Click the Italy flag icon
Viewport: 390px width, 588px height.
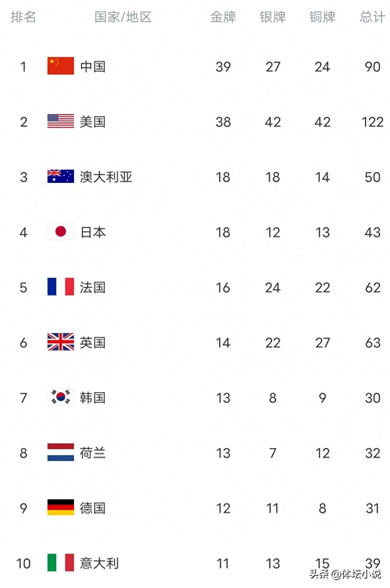click(x=61, y=563)
